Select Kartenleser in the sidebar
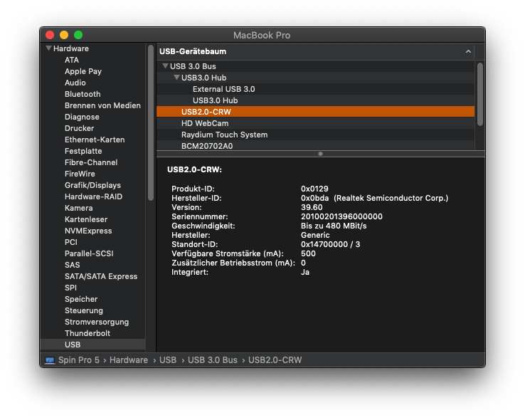Viewport: 525px width, 420px height. point(86,219)
